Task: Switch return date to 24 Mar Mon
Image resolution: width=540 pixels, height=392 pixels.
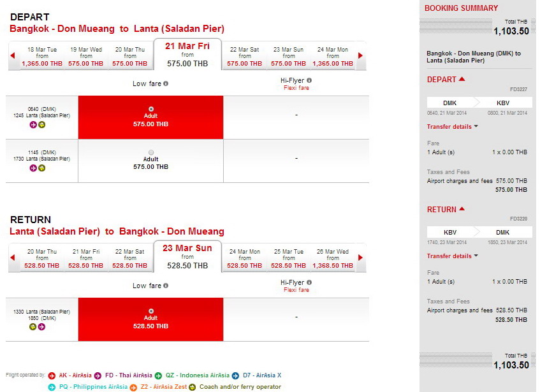Action: pos(245,258)
